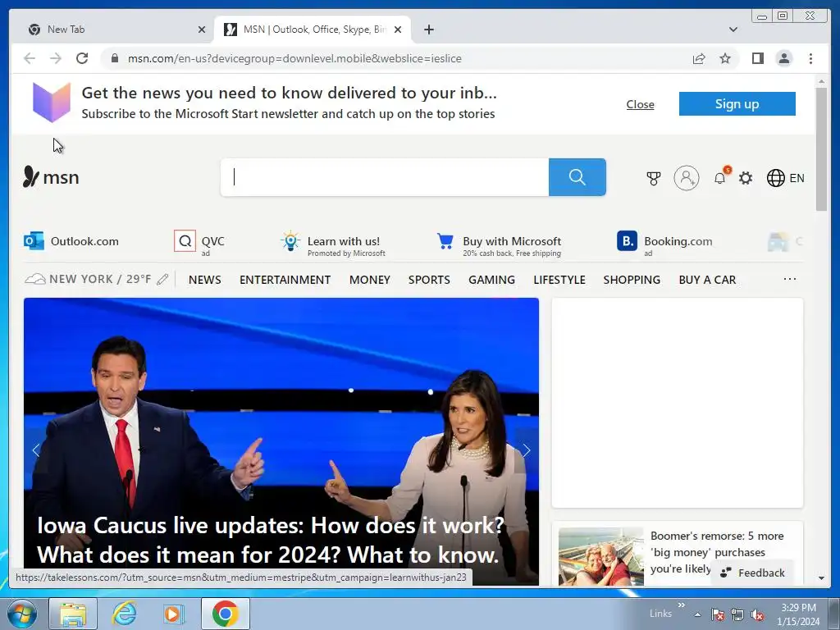Screen dimensions: 840x630
Task: Click the page scrollbar thumb
Action: click(x=821, y=149)
